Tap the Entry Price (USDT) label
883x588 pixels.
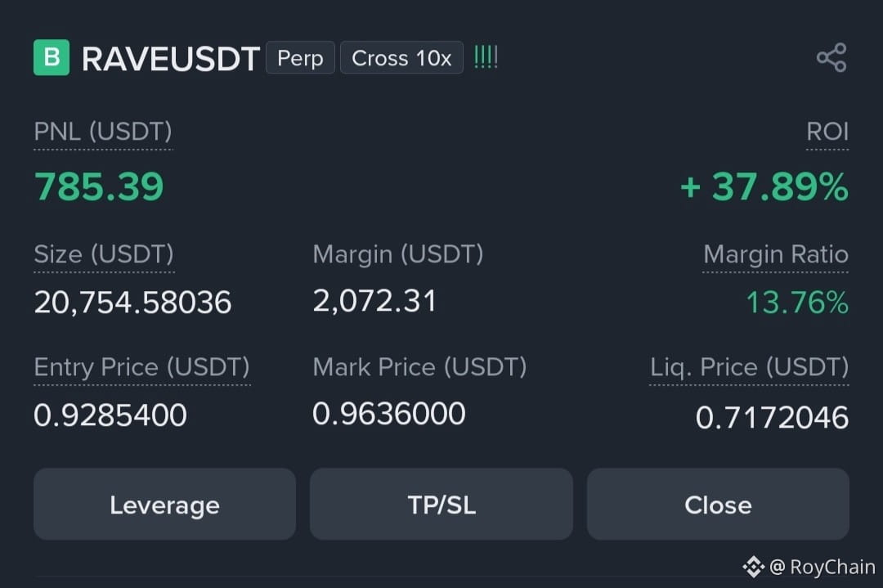click(x=142, y=366)
